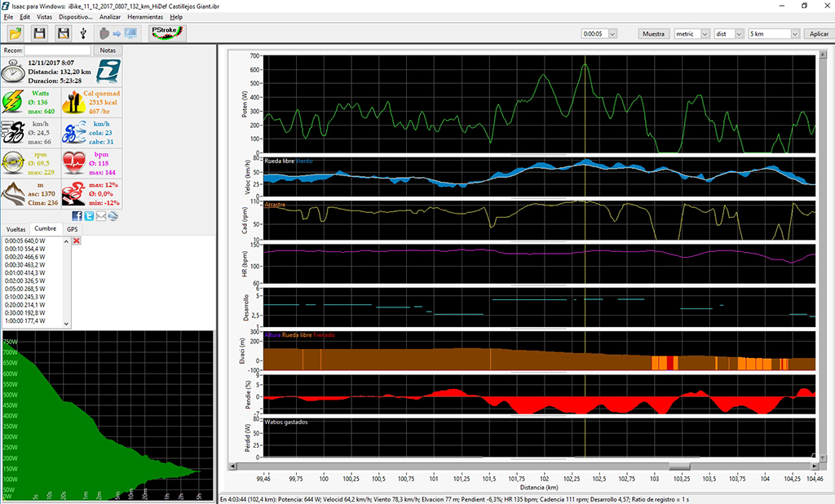The height and width of the screenshot is (504, 835).
Task: Expand the 0:00:05 time interval dropdown
Action: [613, 33]
